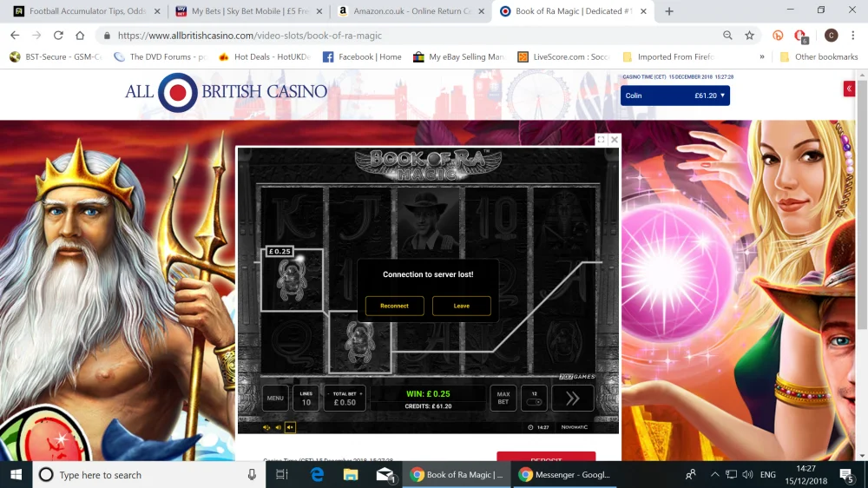868x488 pixels.
Task: Select the LINES 10 setting
Action: click(x=306, y=398)
